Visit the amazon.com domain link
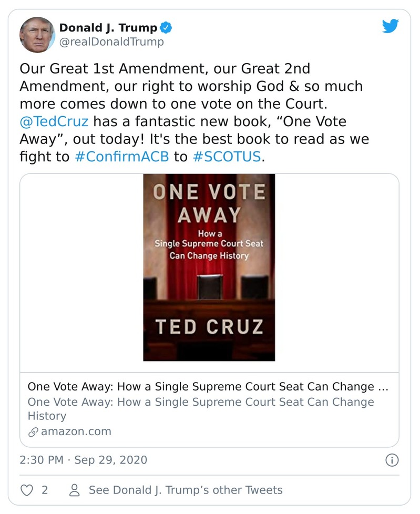The width and height of the screenshot is (420, 514). click(76, 431)
